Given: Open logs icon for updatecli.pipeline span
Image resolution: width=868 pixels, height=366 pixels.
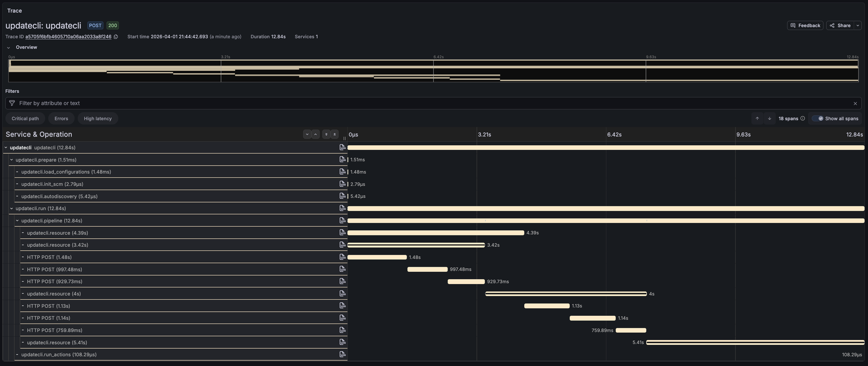Looking at the screenshot, I should point(343,220).
